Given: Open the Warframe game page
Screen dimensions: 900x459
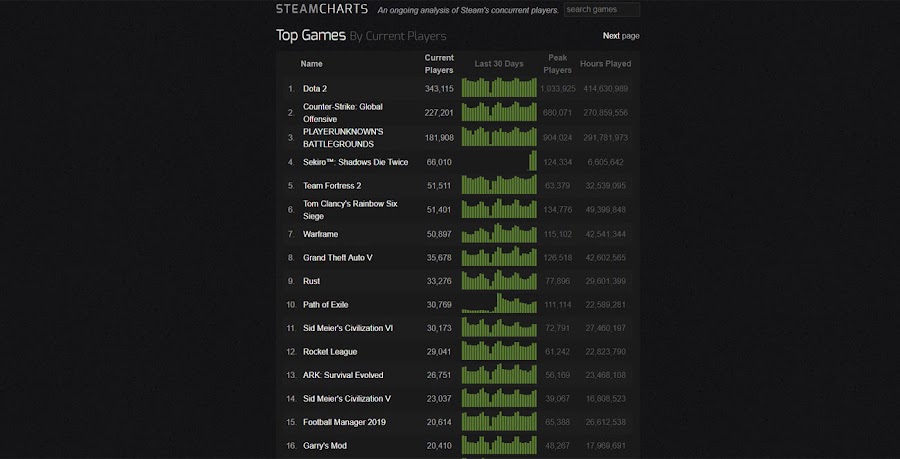Looking at the screenshot, I should click(x=320, y=234).
